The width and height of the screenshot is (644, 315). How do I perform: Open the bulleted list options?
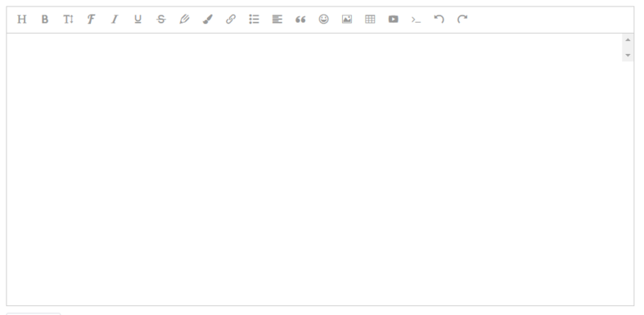click(254, 19)
